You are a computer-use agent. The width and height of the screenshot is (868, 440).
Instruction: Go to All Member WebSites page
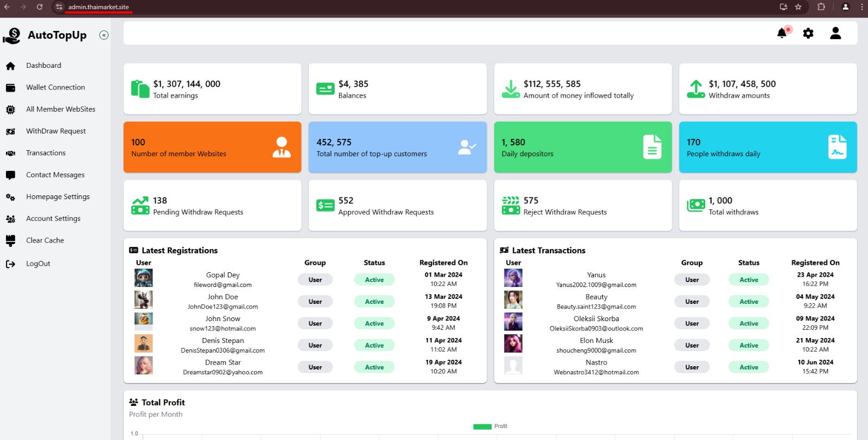point(60,109)
